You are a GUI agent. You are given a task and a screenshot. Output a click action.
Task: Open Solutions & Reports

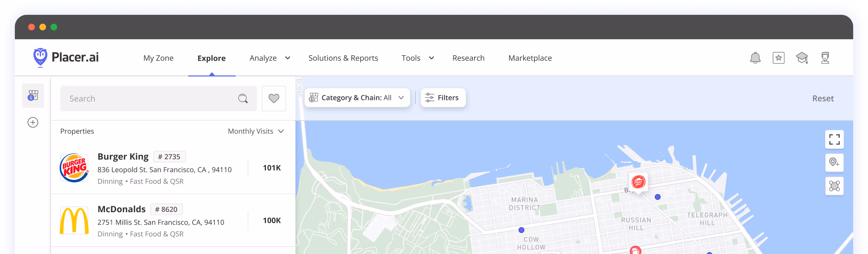point(343,58)
